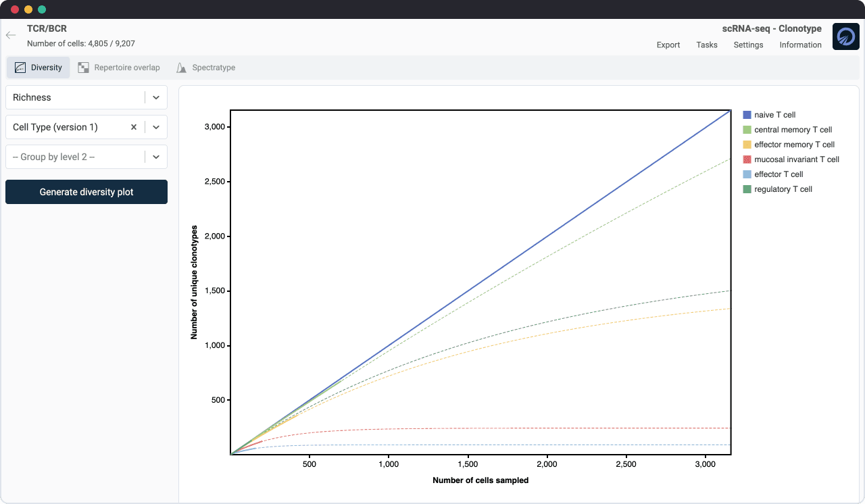This screenshot has height=504, width=865.
Task: Expand the Richness dropdown
Action: (x=156, y=97)
